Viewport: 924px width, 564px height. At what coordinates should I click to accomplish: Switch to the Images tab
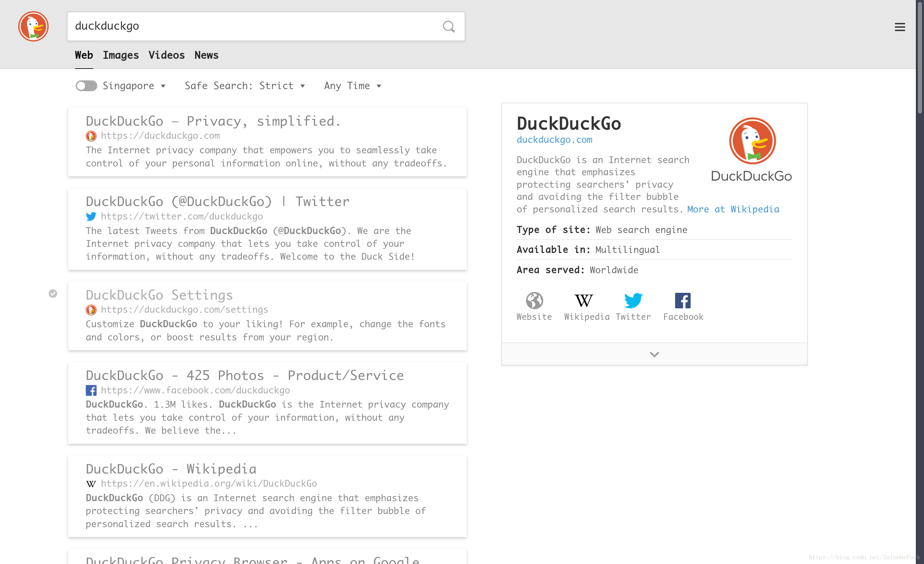[x=121, y=55]
